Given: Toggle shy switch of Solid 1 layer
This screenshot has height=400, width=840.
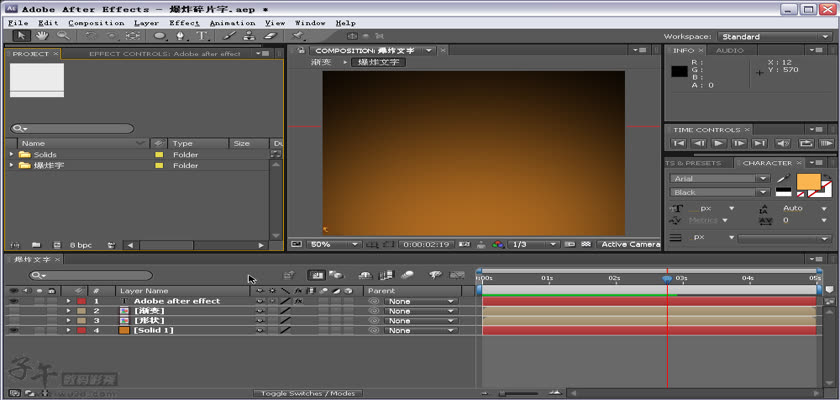Looking at the screenshot, I should click(x=260, y=330).
